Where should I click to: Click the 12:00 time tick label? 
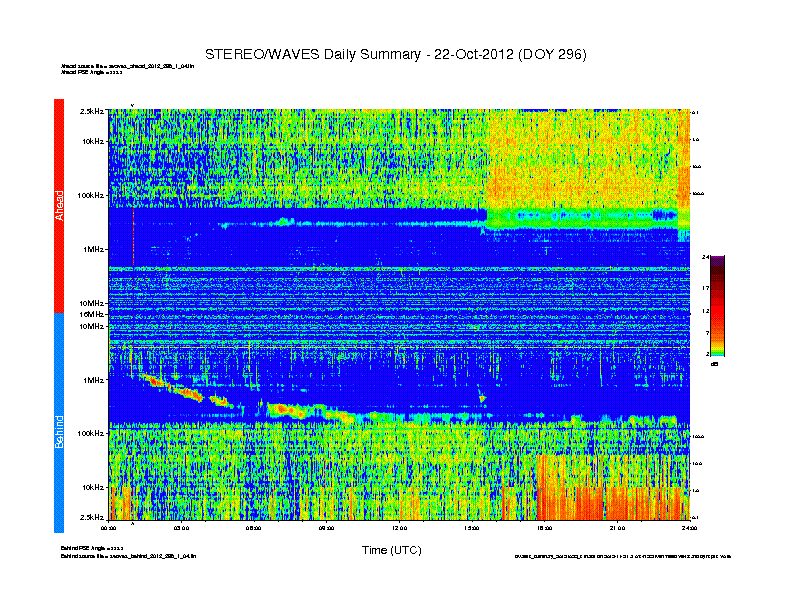tap(399, 526)
